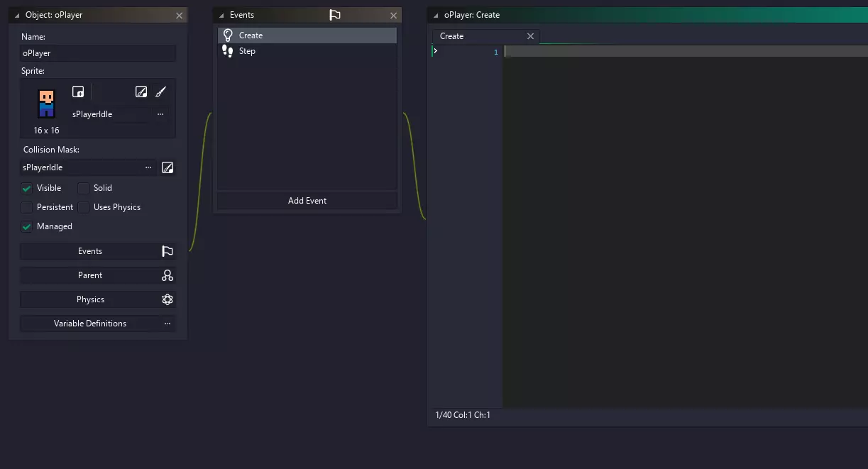Click the player sprite thumbnail preview

point(47,104)
